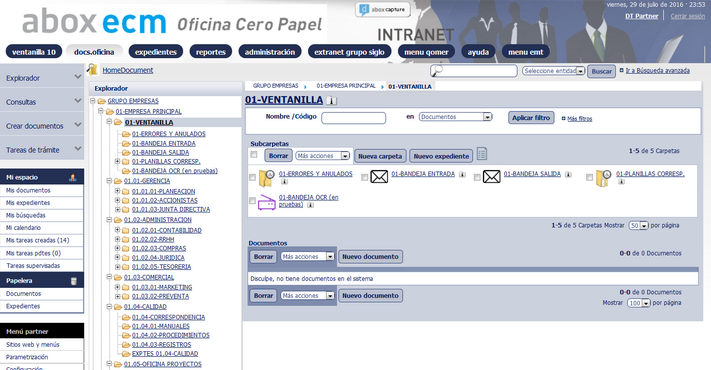Open the ventanilla 10 menu
The height and width of the screenshot is (370, 711).
click(x=34, y=52)
